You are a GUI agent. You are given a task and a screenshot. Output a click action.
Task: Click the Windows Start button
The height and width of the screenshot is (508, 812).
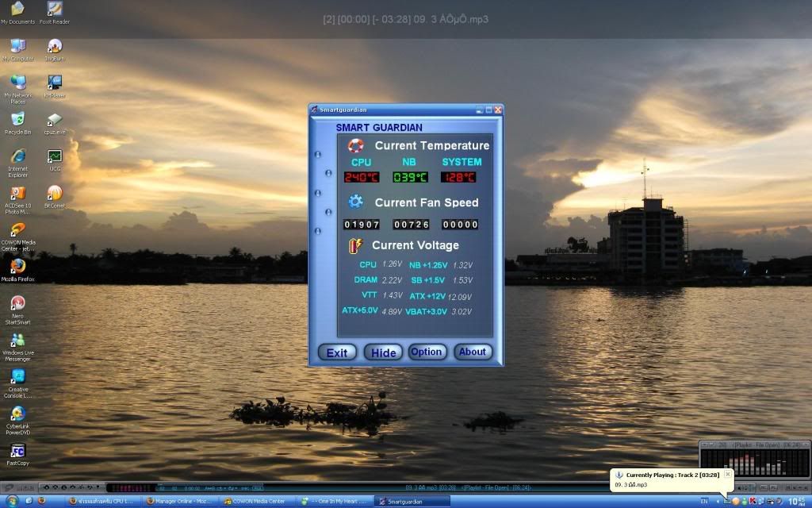click(x=10, y=501)
